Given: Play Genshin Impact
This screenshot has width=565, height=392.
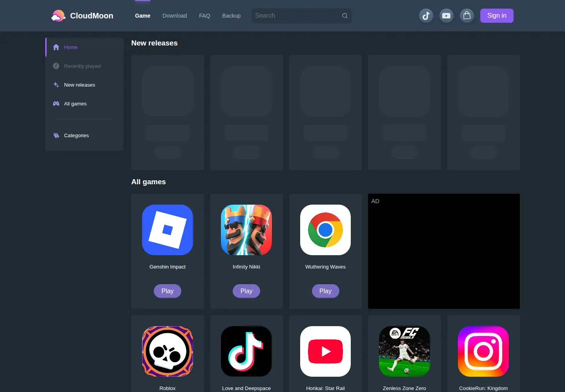Looking at the screenshot, I should click(168, 291).
